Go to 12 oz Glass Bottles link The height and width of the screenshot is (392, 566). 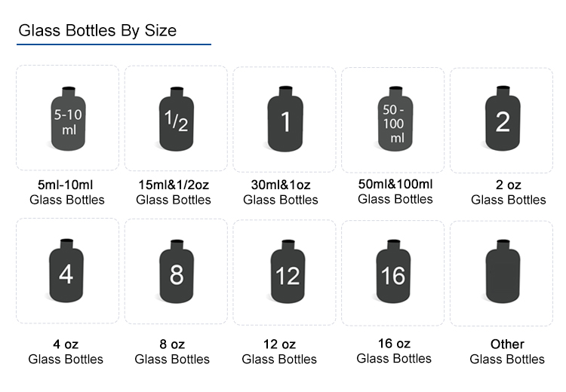(279, 351)
